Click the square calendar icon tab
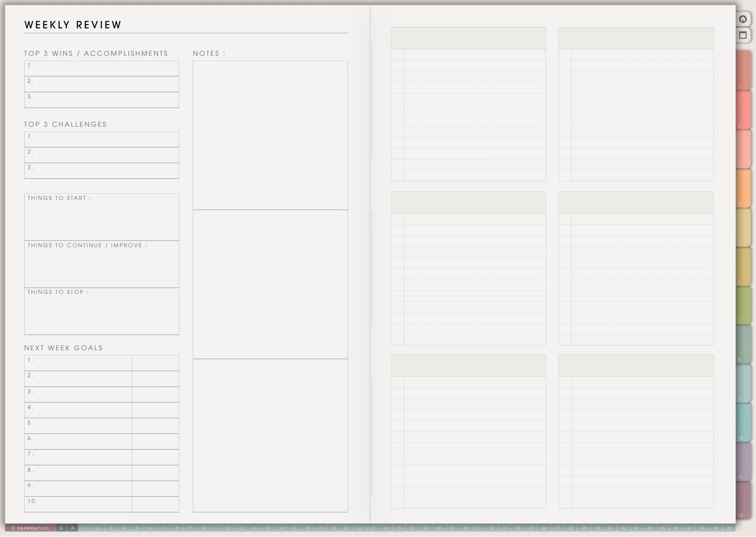The image size is (756, 537). tap(743, 35)
